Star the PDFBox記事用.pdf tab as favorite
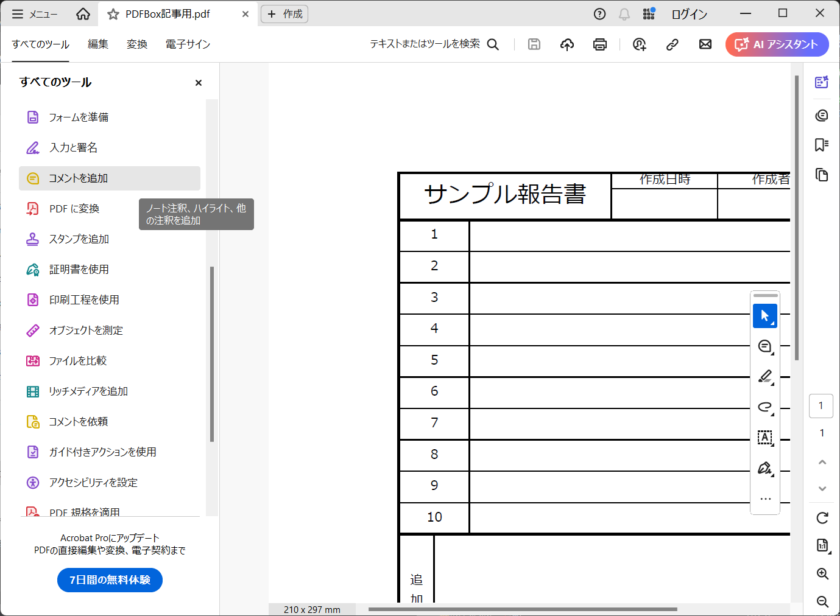This screenshot has height=616, width=840. [x=113, y=14]
